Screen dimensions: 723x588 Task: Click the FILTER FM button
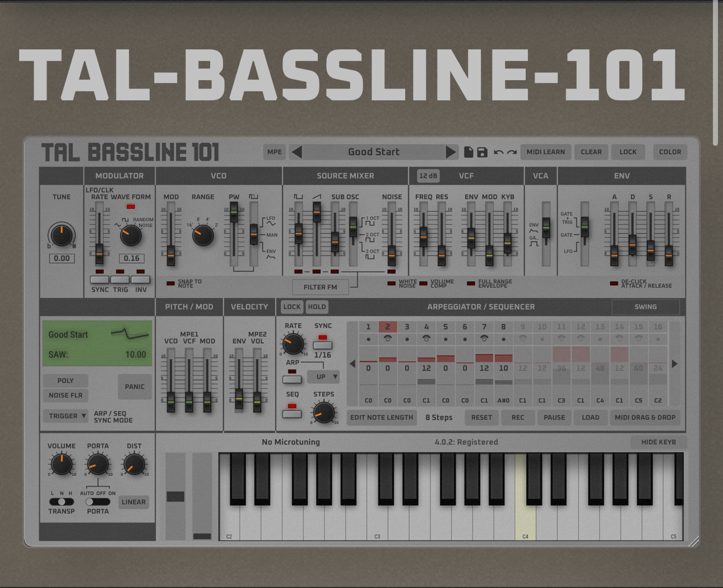pyautogui.click(x=321, y=287)
